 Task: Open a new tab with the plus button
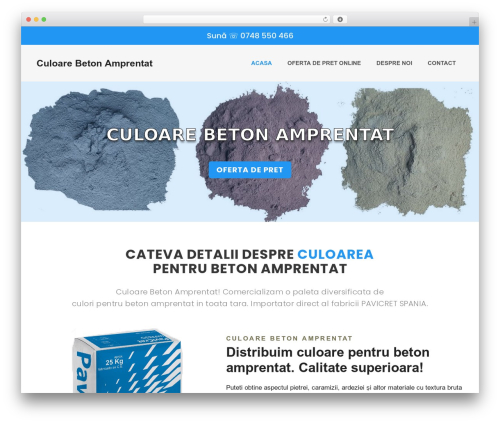tap(474, 22)
